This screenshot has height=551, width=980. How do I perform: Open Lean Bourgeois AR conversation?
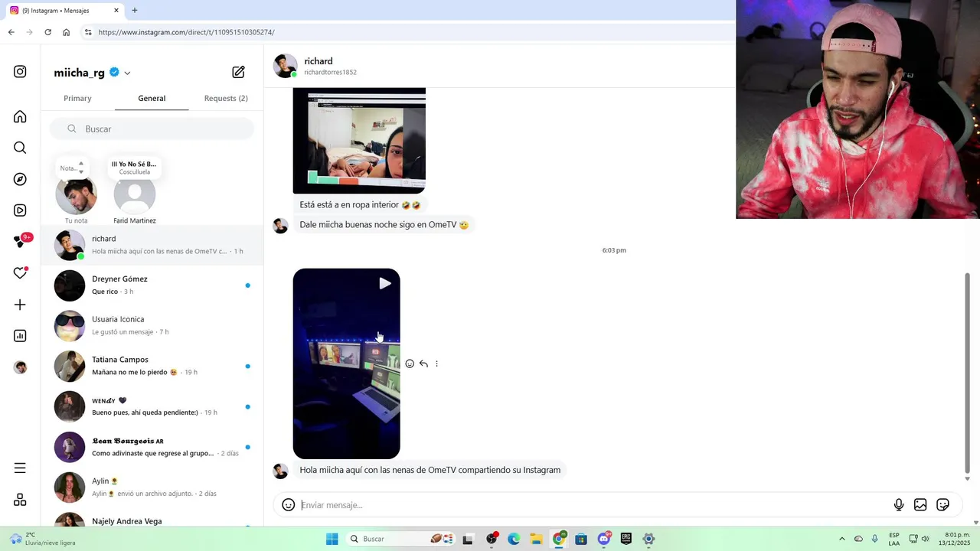pyautogui.click(x=152, y=447)
